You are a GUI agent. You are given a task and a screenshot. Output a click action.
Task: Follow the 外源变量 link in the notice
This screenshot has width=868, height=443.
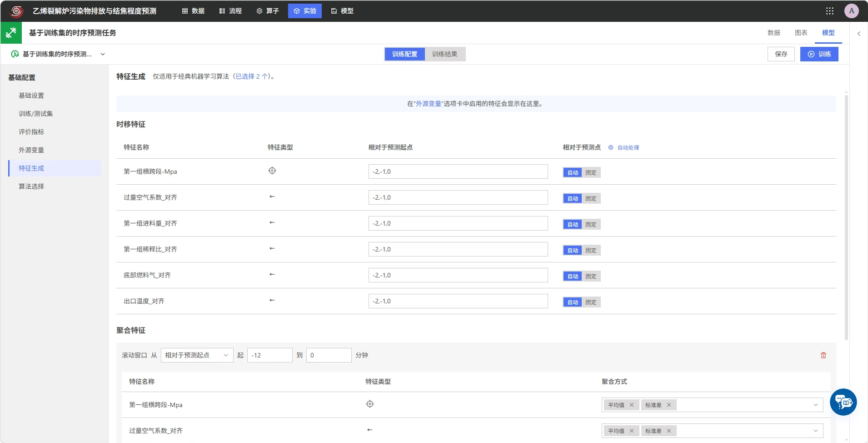(x=429, y=104)
